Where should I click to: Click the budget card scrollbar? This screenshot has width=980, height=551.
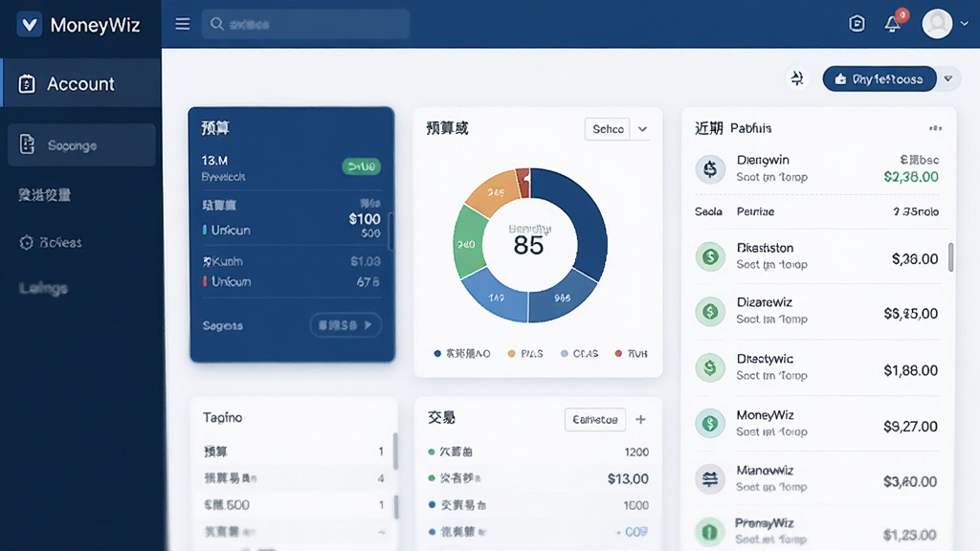pos(391,231)
